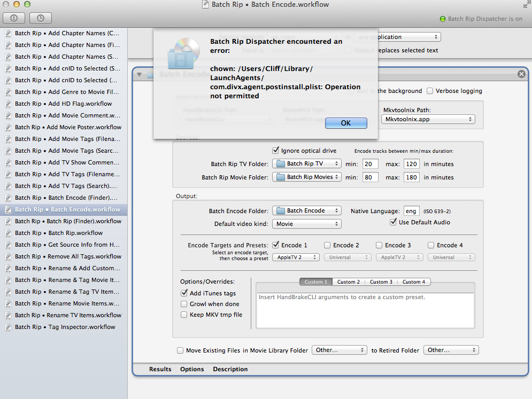Click workflow icon for Add Movie Comment
The image size is (532, 399).
click(x=8, y=115)
